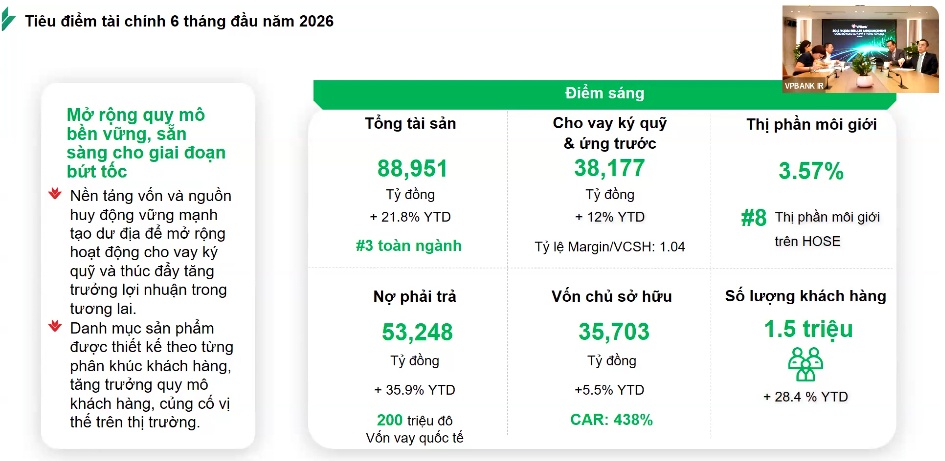Click the first red lotus bullet icon
Image resolution: width=945 pixels, height=461 pixels.
coord(55,194)
